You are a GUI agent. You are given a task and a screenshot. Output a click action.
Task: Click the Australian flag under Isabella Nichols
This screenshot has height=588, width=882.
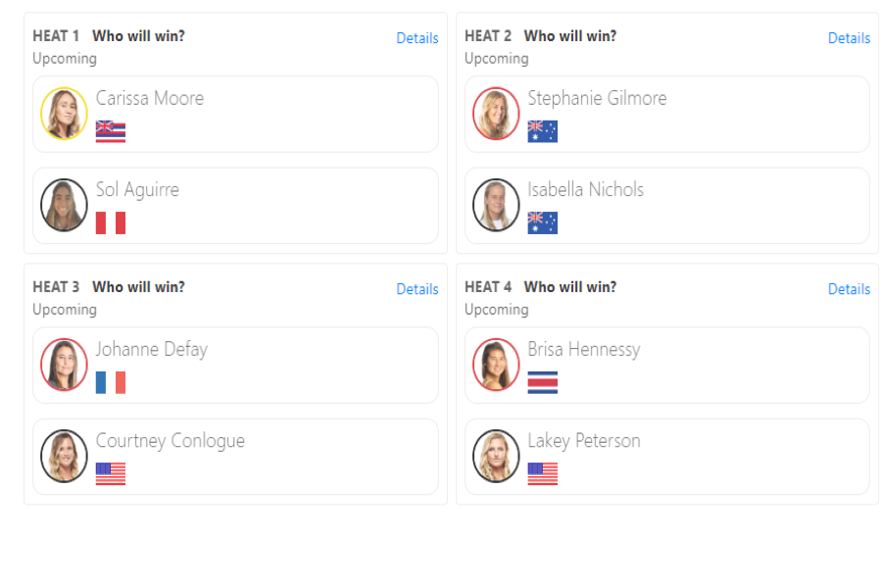coord(542,222)
